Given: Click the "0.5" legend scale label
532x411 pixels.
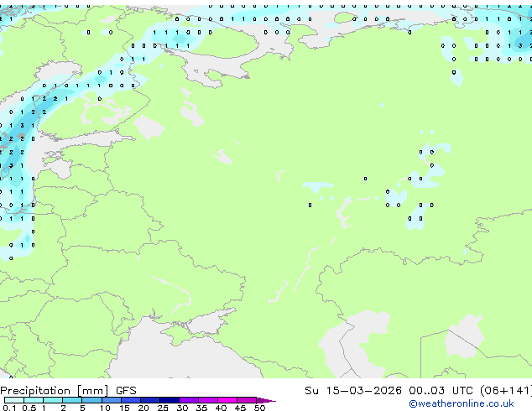Looking at the screenshot, I should point(29,408).
